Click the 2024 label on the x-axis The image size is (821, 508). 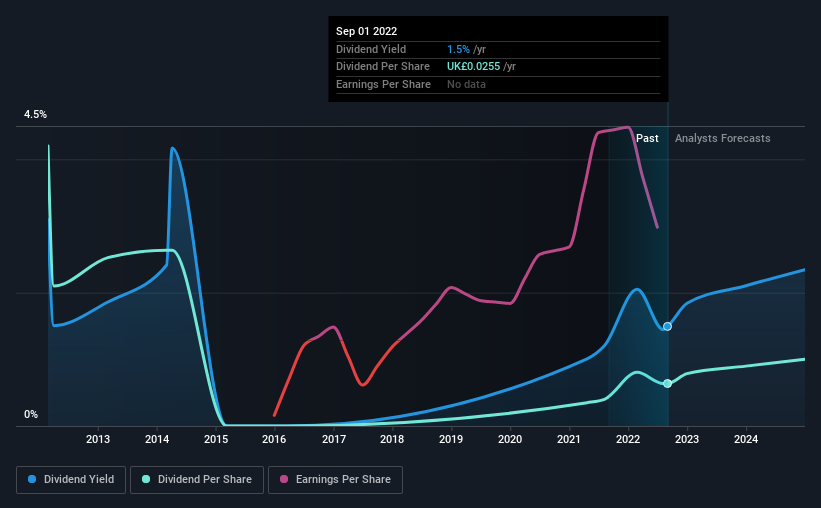[x=746, y=439]
